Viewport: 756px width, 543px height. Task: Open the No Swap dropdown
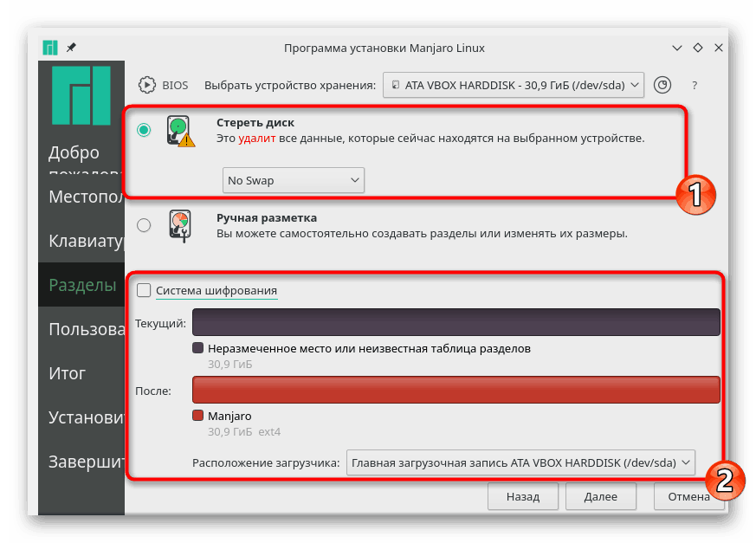[x=294, y=180]
